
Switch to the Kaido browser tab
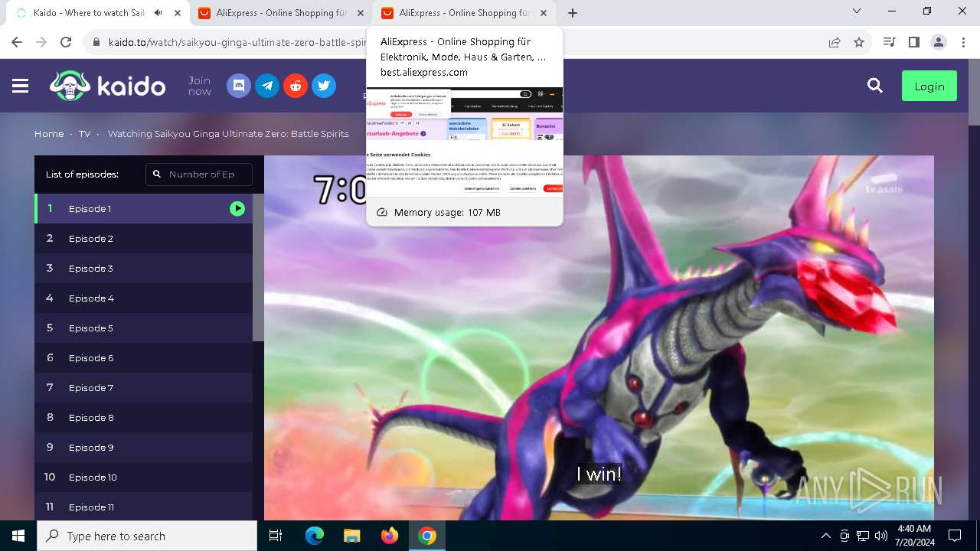point(97,13)
